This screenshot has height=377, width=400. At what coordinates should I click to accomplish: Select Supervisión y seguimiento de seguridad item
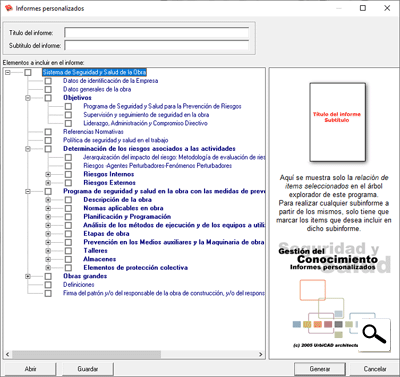click(x=146, y=115)
